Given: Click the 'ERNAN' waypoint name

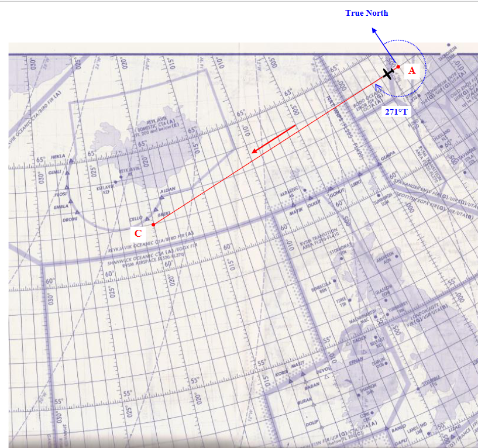Looking at the screenshot, I should [x=356, y=360].
